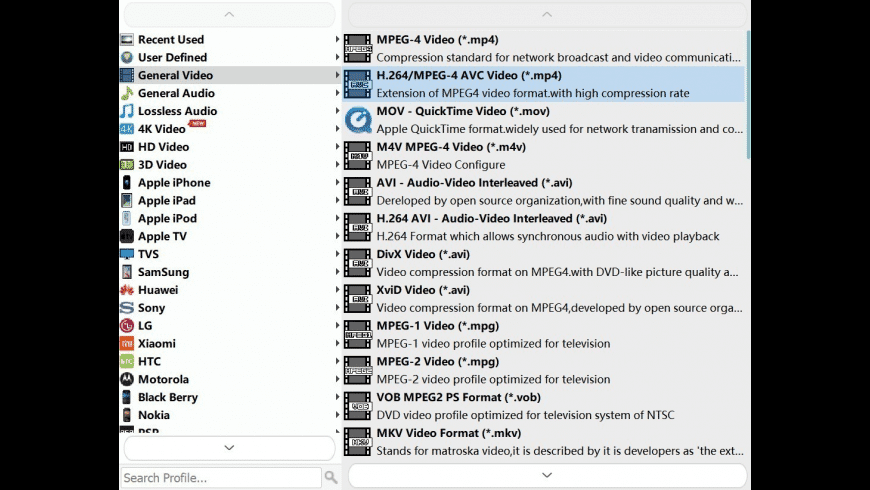This screenshot has width=870, height=490.
Task: Open the Huawei device category
Action: tap(230, 290)
